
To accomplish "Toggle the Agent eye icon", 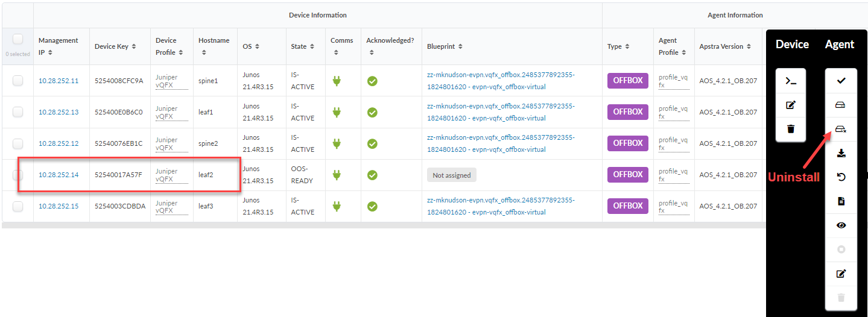I will (841, 225).
